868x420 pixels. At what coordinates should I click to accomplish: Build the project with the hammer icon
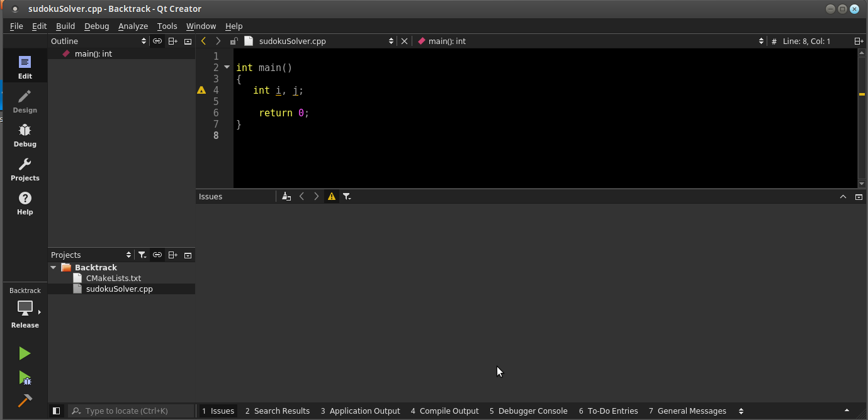click(25, 401)
